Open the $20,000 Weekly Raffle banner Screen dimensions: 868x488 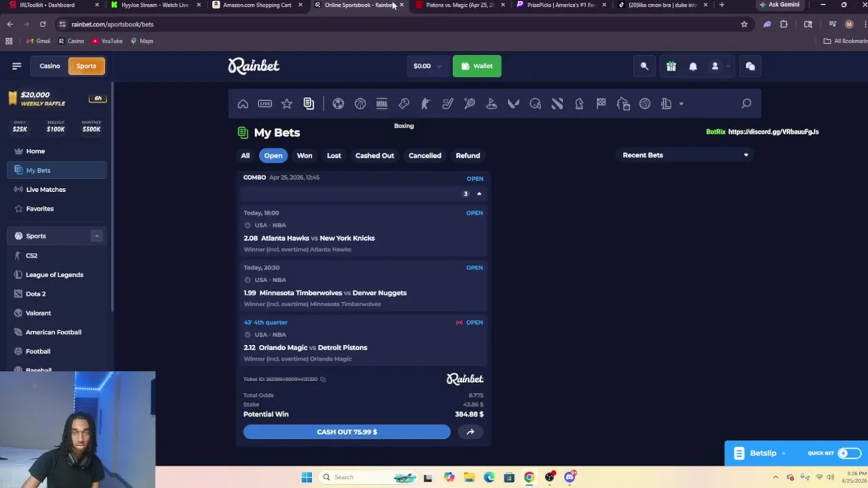[x=56, y=99]
